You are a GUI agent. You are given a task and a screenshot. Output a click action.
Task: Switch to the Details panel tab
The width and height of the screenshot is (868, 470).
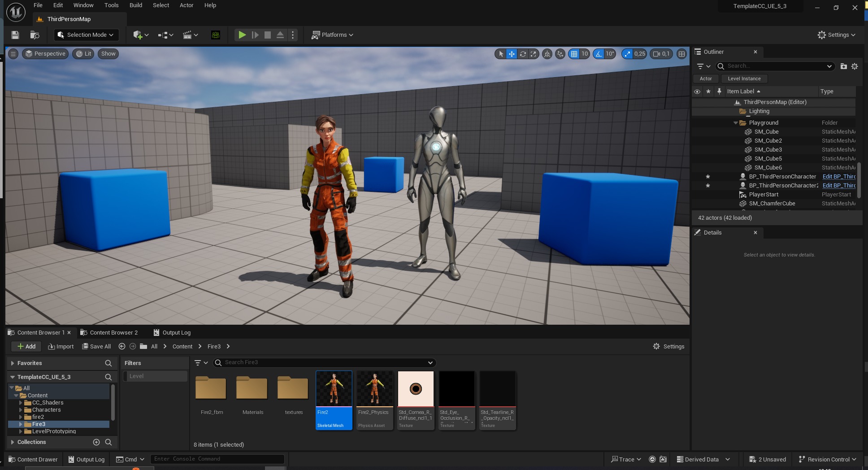[x=712, y=233]
